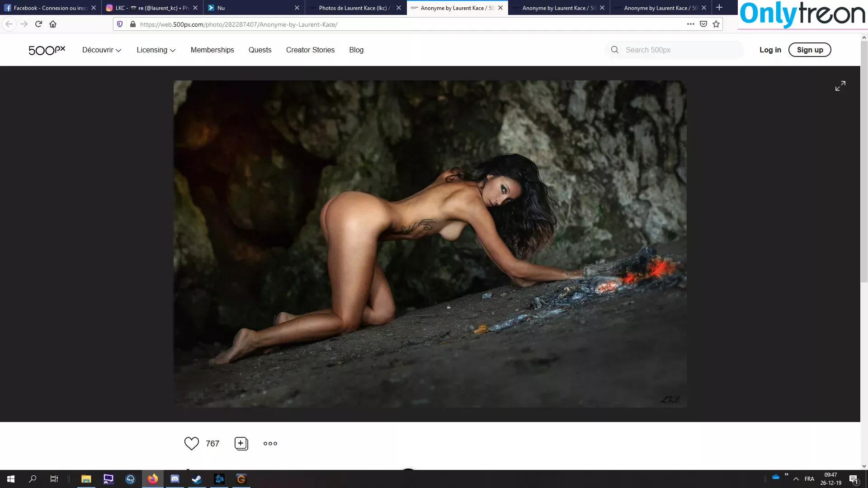Image resolution: width=868 pixels, height=488 pixels.
Task: Click the page vertical scrollbar
Action: click(864, 163)
